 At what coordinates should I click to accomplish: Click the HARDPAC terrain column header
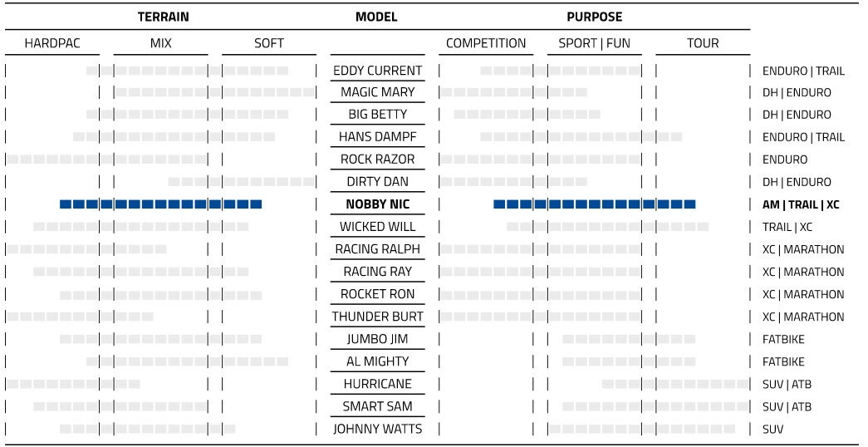pos(52,43)
